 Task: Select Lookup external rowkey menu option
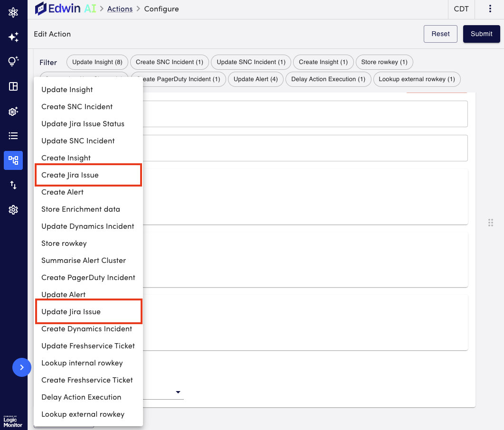pos(88,414)
